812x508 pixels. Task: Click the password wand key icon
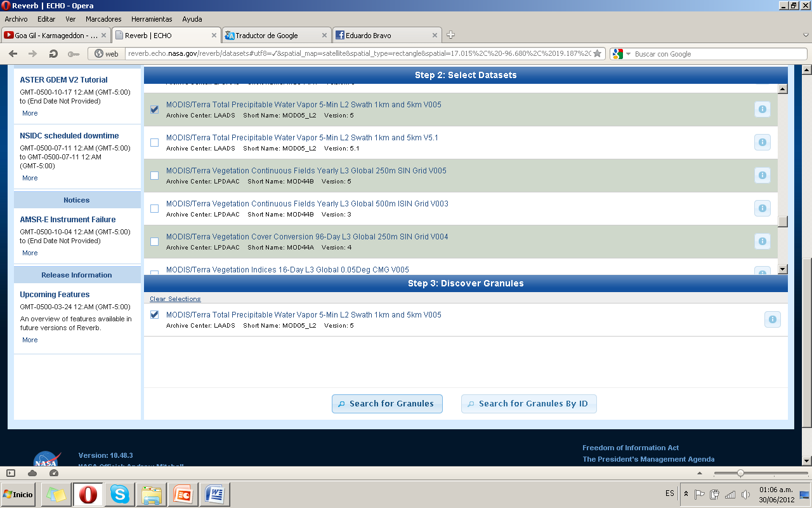[x=74, y=54]
